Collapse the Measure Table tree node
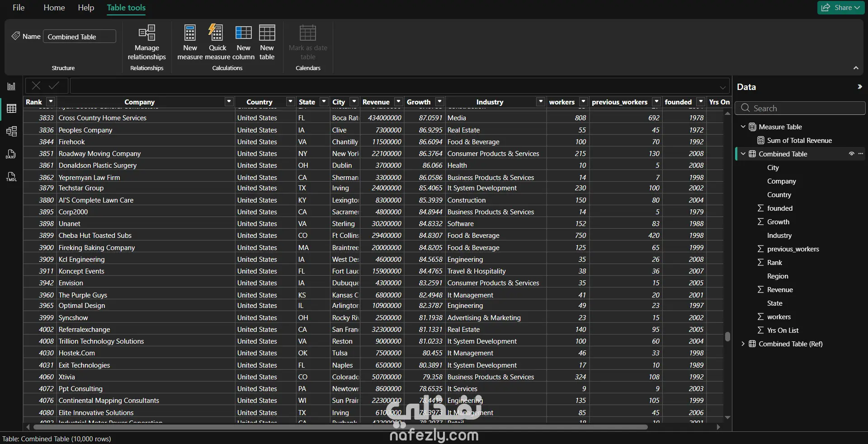Image resolution: width=868 pixels, height=444 pixels. click(743, 127)
